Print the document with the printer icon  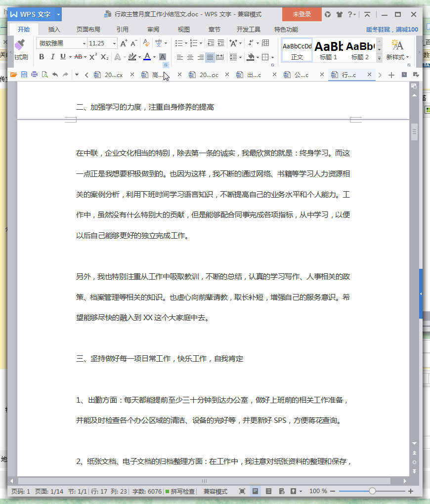35,75
